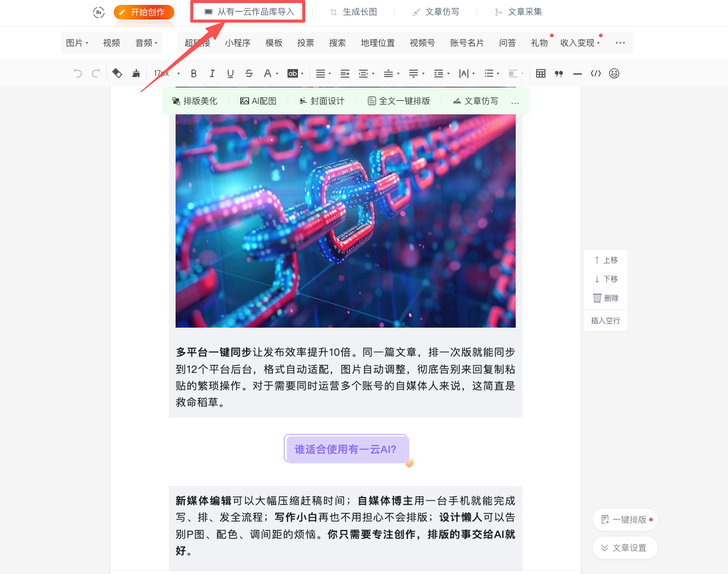Open the emoji picker smiley icon
Image resolution: width=728 pixels, height=574 pixels.
tap(614, 73)
